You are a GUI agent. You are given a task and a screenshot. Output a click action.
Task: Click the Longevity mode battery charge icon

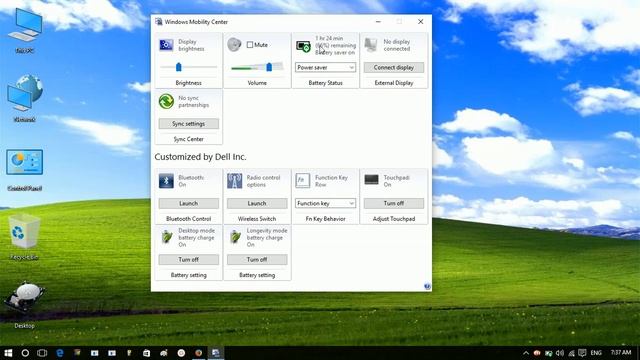click(235, 237)
